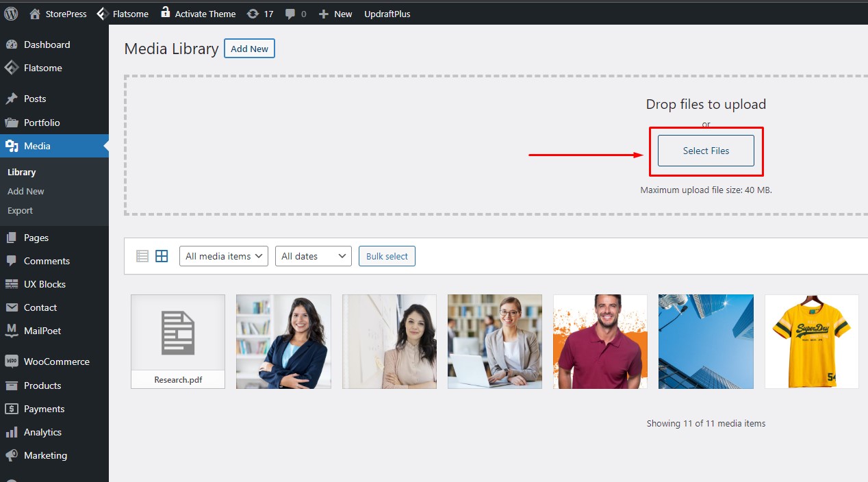Click the Flatsome sidebar icon
The width and height of the screenshot is (868, 482).
tap(12, 68)
